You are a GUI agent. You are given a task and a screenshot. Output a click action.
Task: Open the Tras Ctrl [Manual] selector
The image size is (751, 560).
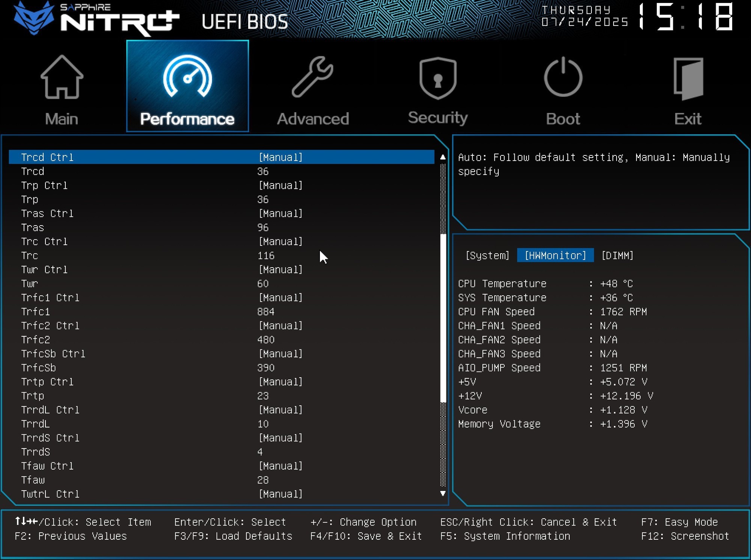(280, 214)
